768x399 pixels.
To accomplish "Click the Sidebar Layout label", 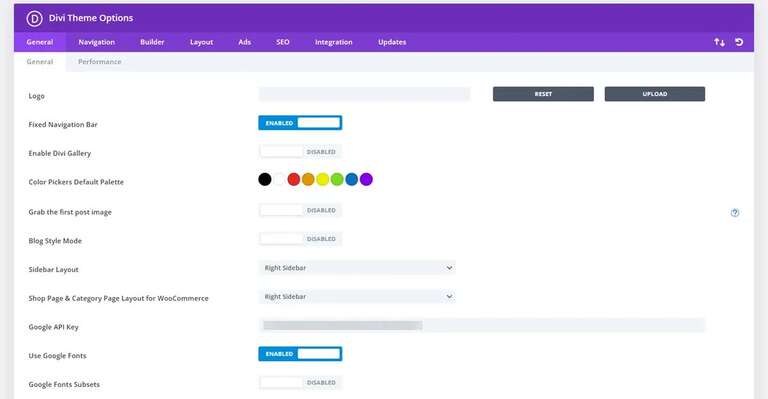I will click(x=53, y=269).
